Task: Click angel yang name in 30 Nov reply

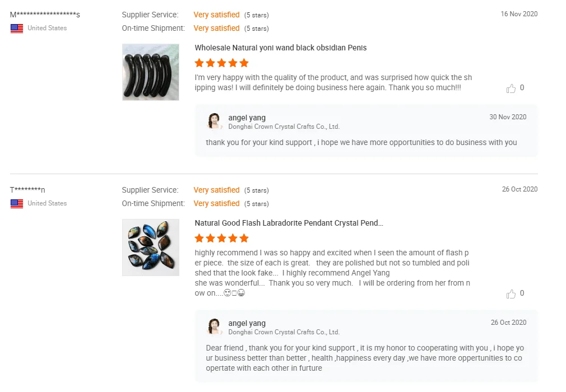Action: click(x=247, y=118)
